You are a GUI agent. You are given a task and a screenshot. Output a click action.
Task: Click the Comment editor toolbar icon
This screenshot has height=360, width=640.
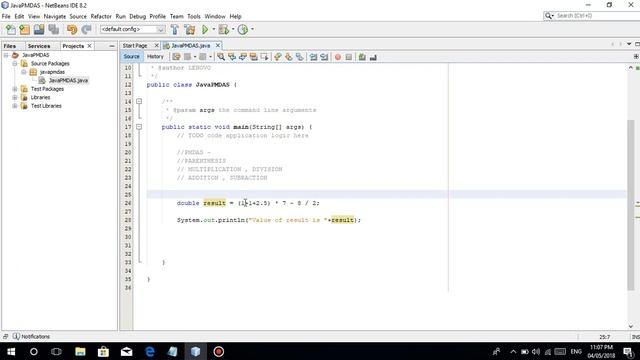pos(362,57)
